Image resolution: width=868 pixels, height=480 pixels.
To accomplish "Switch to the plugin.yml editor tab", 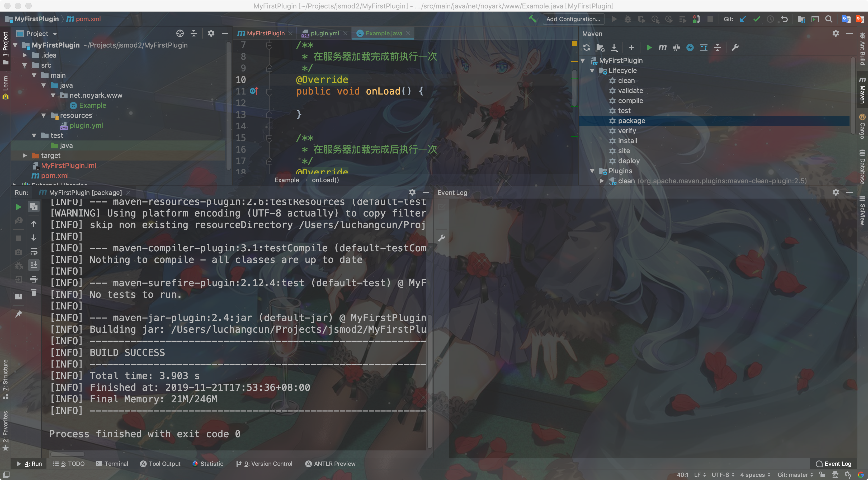I will click(324, 33).
